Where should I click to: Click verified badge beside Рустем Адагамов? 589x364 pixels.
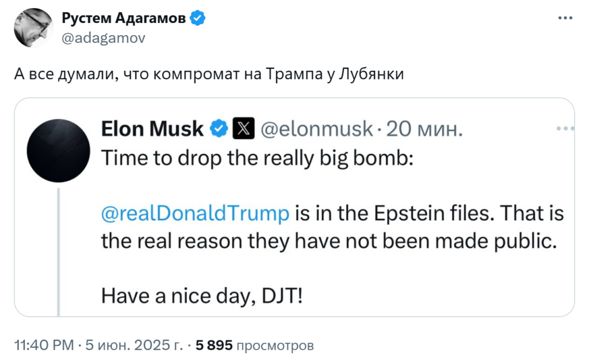point(198,18)
